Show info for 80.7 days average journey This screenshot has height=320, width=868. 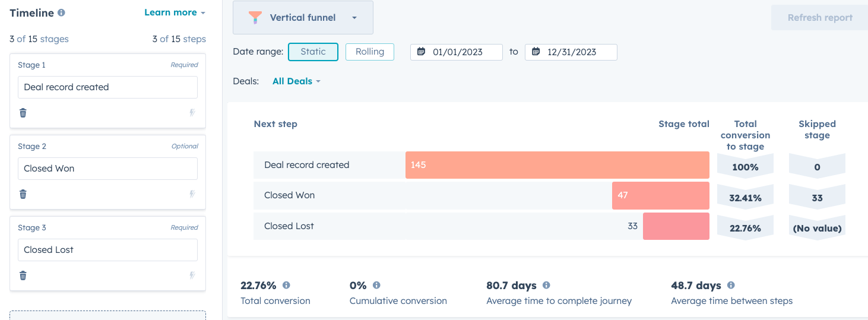[x=546, y=286]
